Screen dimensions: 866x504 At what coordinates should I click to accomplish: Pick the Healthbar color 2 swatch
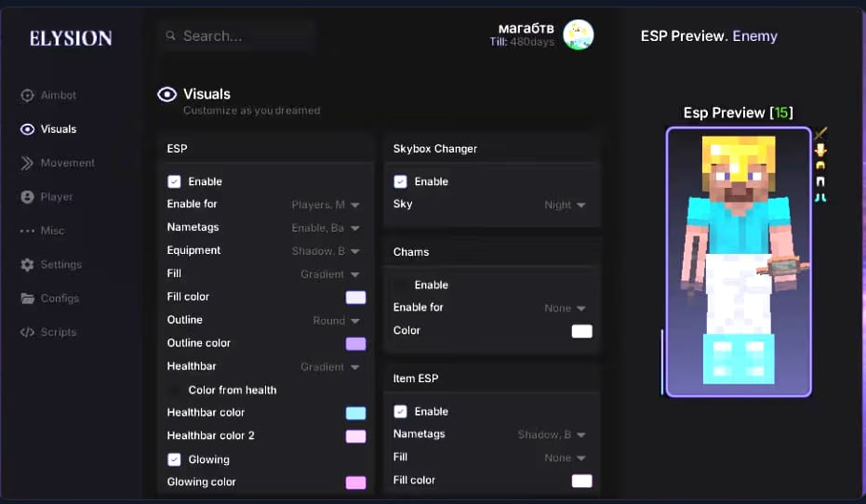point(355,436)
